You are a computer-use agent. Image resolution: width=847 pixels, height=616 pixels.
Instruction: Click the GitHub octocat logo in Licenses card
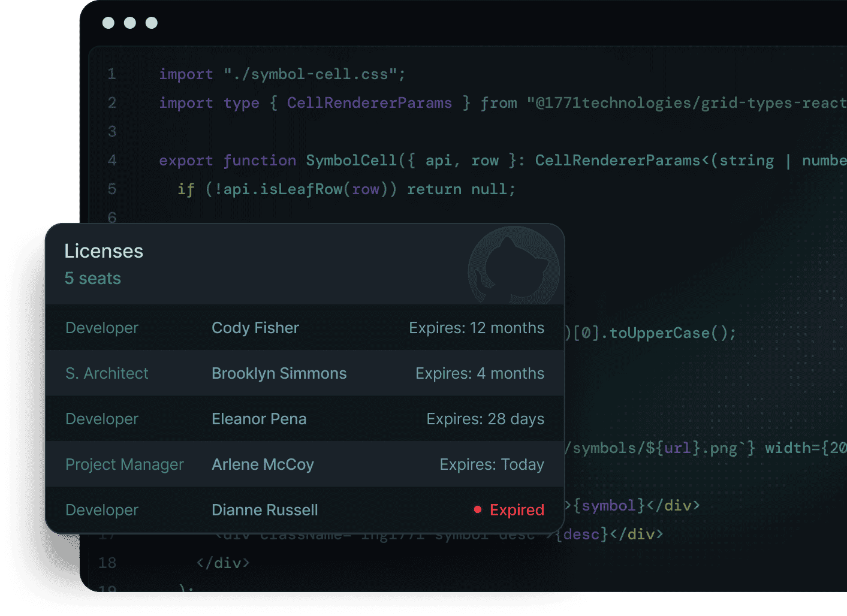(x=514, y=267)
